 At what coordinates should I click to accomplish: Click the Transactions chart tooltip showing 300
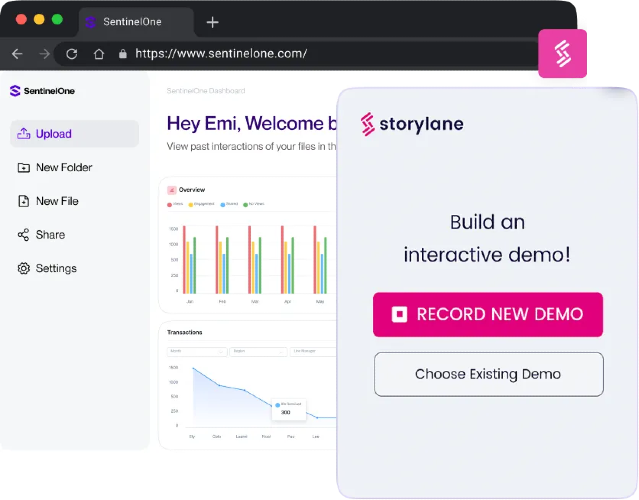(289, 409)
